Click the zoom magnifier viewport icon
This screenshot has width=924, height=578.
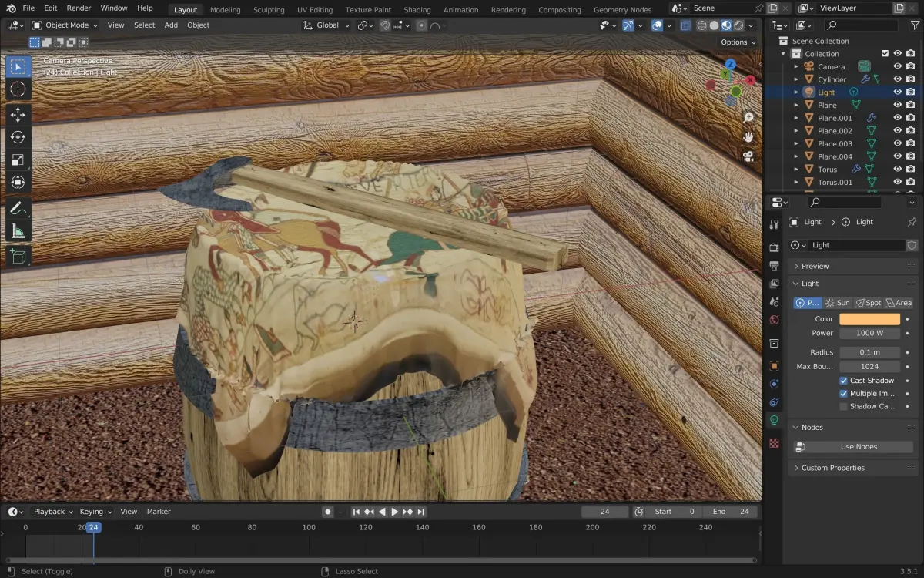748,117
